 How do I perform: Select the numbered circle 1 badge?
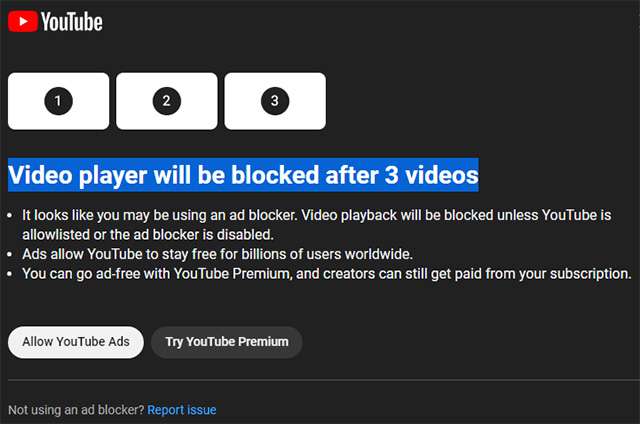(x=58, y=101)
